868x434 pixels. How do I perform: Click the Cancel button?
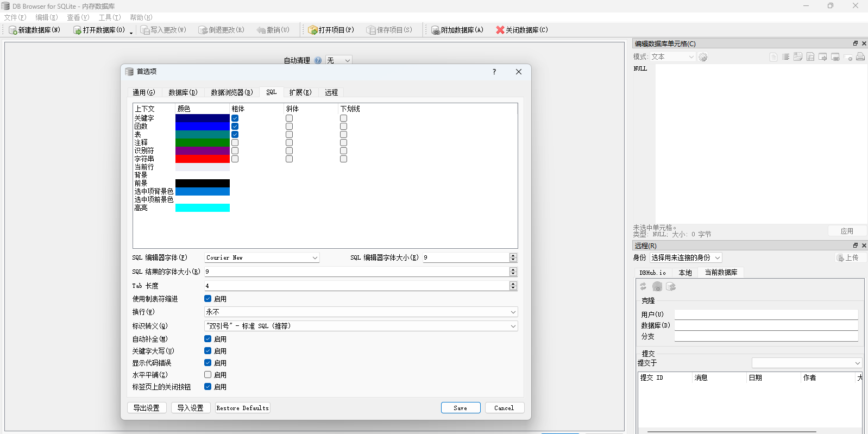(504, 408)
